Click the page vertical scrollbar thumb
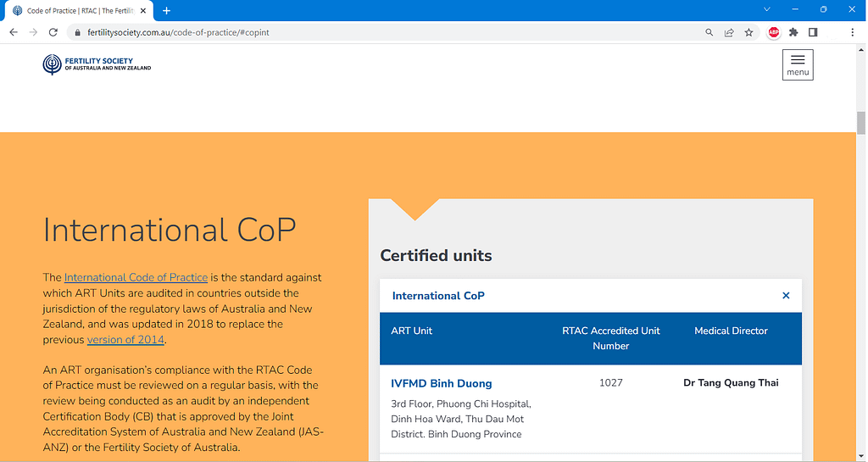 (861, 122)
